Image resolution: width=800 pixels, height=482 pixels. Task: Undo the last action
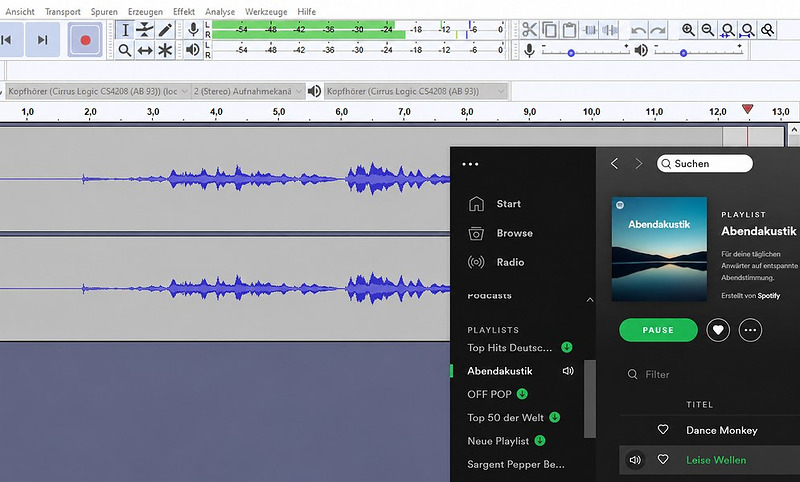point(638,30)
